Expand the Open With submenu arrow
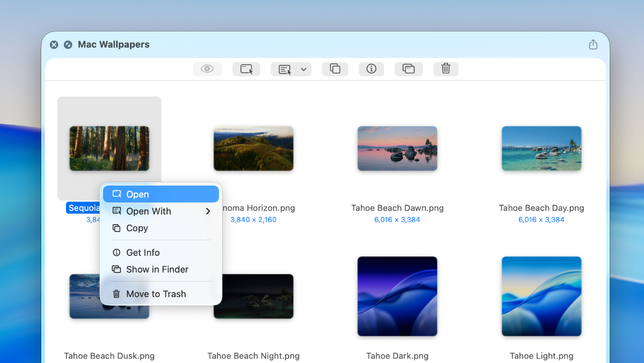The width and height of the screenshot is (644, 363). 208,211
